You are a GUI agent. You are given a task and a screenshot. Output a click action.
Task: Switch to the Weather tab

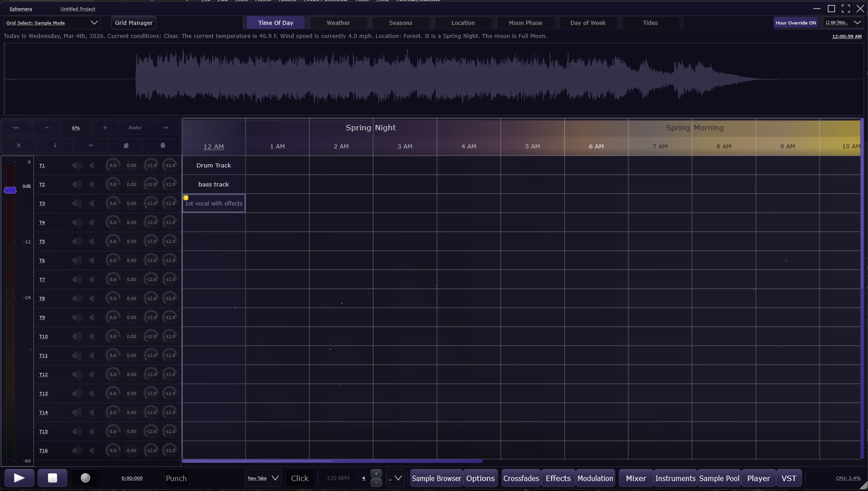(x=338, y=23)
